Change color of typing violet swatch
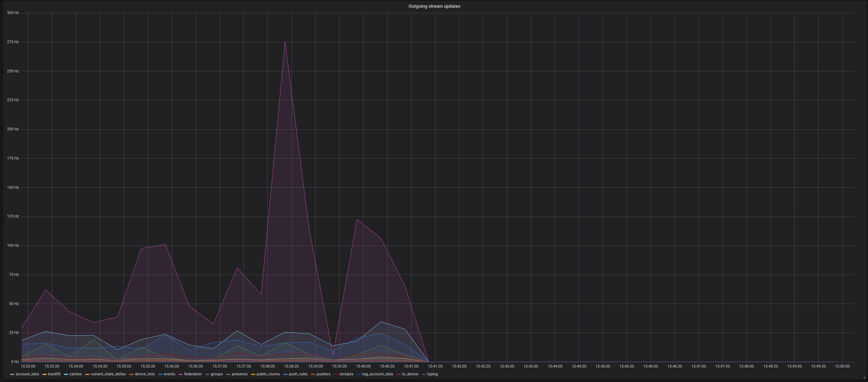Screen dimensions: 868x382 point(424,374)
